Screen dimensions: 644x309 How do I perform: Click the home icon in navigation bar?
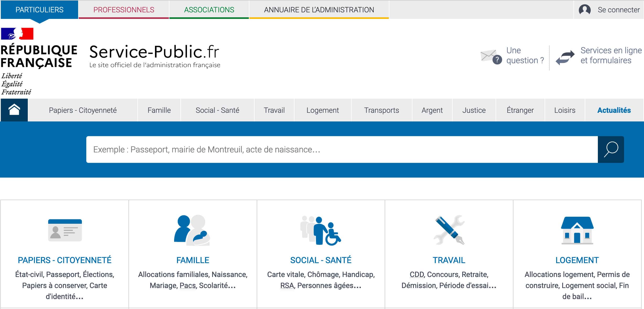point(14,110)
